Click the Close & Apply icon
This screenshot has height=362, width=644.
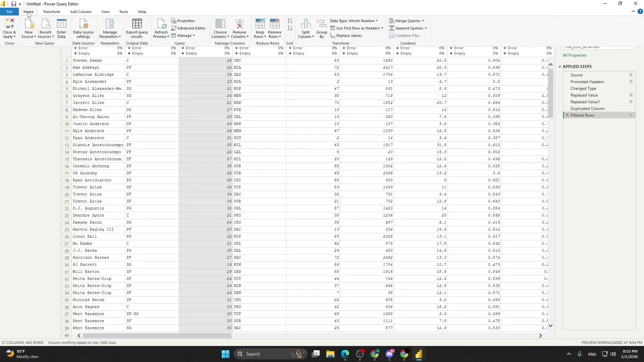(x=9, y=25)
